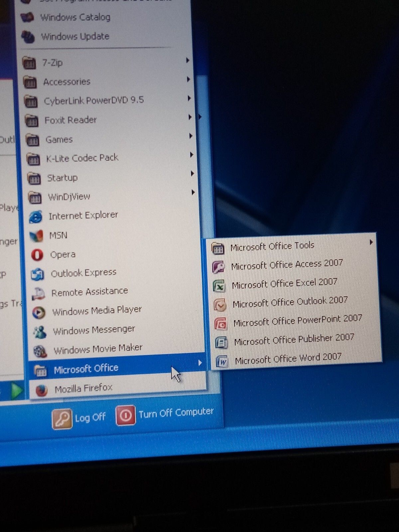Click the Turn Off Computer button
This screenshot has height=532, width=399.
click(165, 414)
